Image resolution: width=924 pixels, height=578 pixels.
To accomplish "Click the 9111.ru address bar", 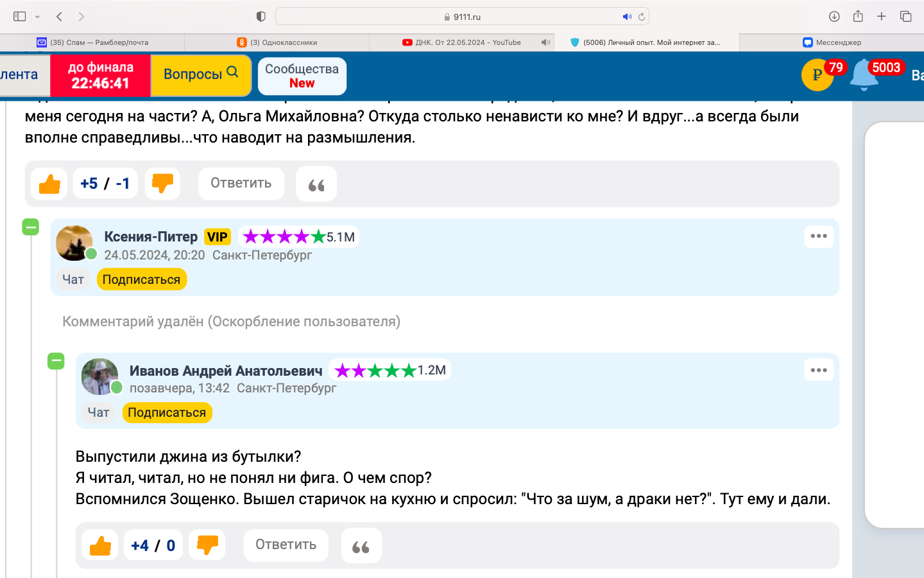I will pos(462,17).
